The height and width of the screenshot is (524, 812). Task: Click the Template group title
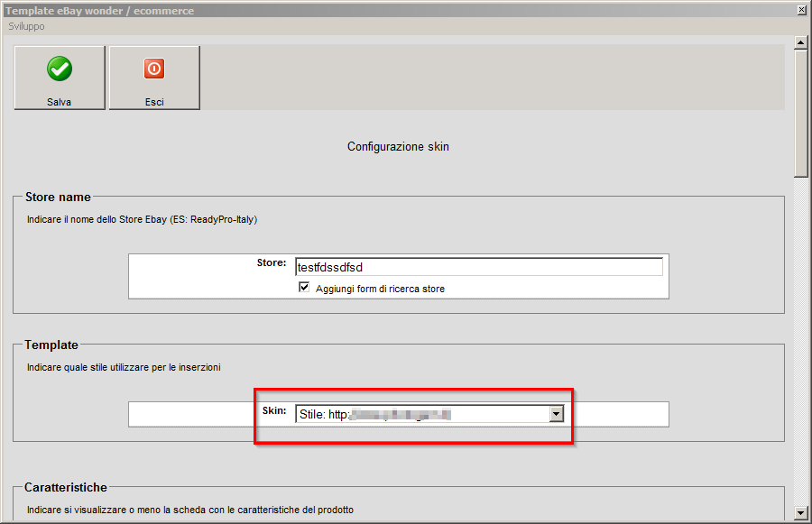[51, 345]
